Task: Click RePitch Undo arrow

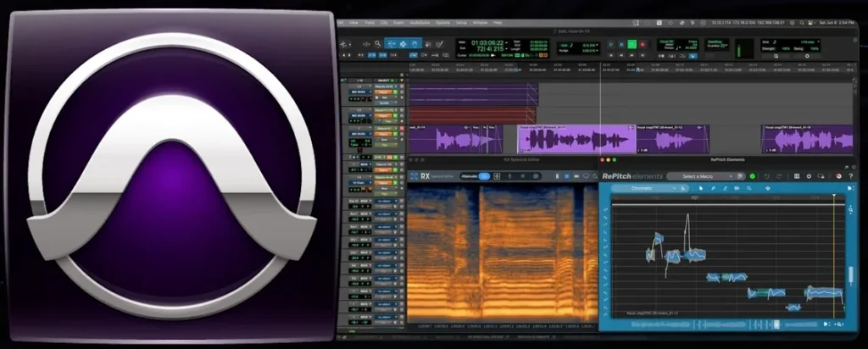Action: [766, 176]
